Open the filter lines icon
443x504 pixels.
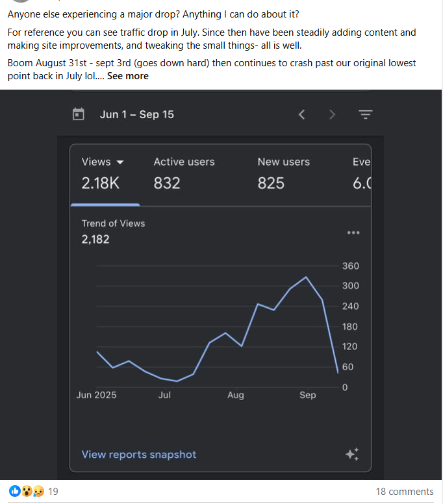[x=366, y=114]
